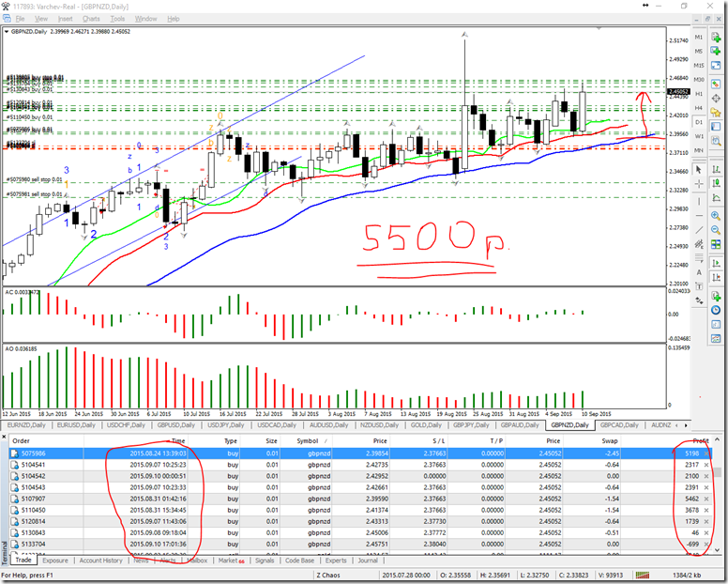Open the Tools menu
The height and width of the screenshot is (584, 728).
click(x=117, y=19)
